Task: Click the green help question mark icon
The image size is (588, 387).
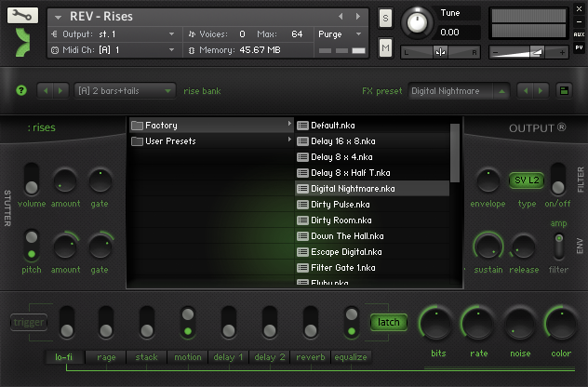Action: click(20, 90)
